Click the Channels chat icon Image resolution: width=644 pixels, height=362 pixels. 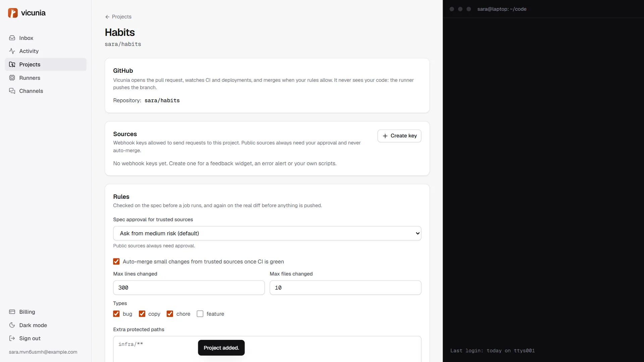pyautogui.click(x=12, y=91)
